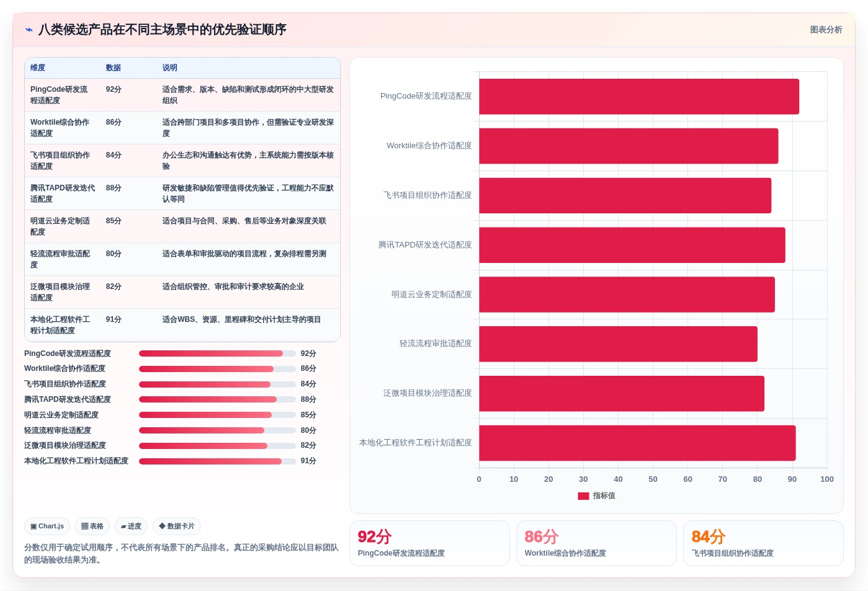Open the 86分 Worktile summary card
Screen dimensions: 868x591
click(596, 543)
